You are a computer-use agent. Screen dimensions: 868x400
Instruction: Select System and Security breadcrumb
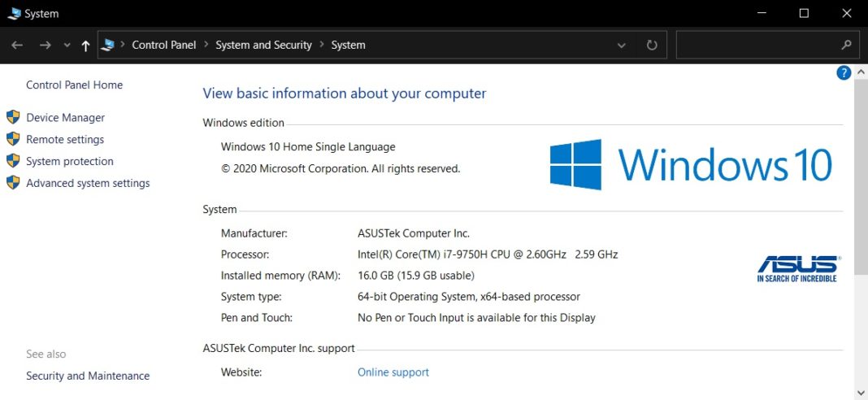(263, 46)
